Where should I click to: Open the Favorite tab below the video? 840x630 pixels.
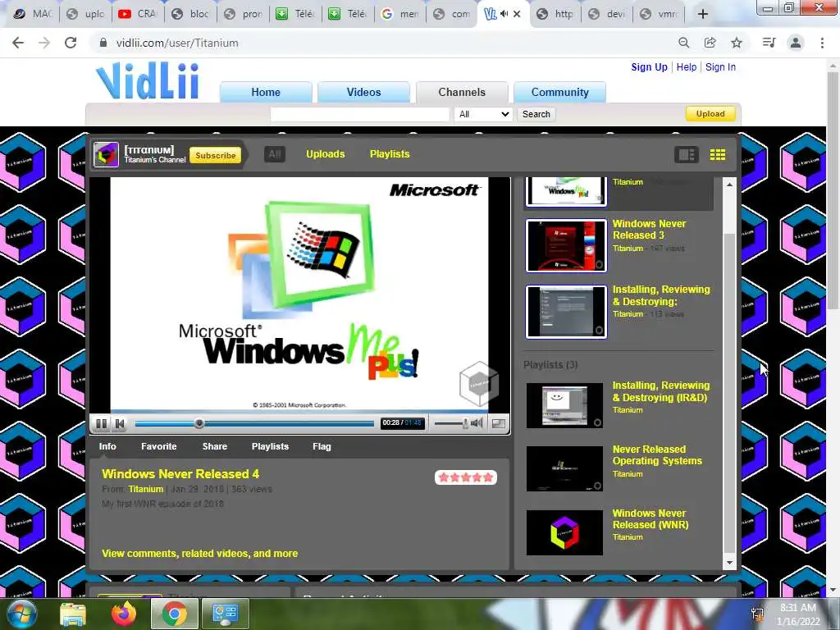158,446
